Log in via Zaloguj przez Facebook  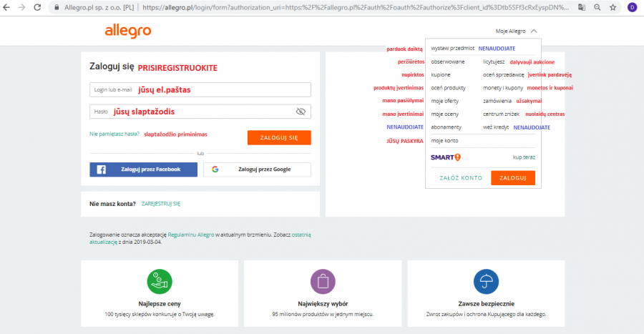tap(143, 170)
